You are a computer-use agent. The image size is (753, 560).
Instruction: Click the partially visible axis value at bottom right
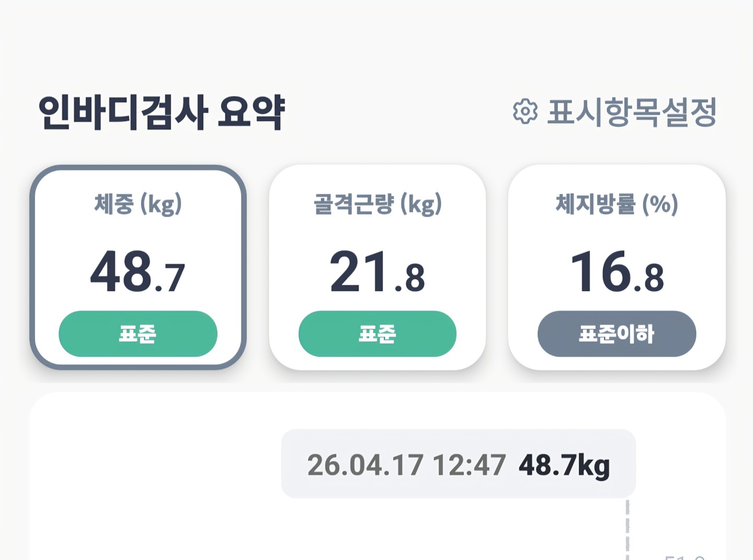tap(685, 556)
